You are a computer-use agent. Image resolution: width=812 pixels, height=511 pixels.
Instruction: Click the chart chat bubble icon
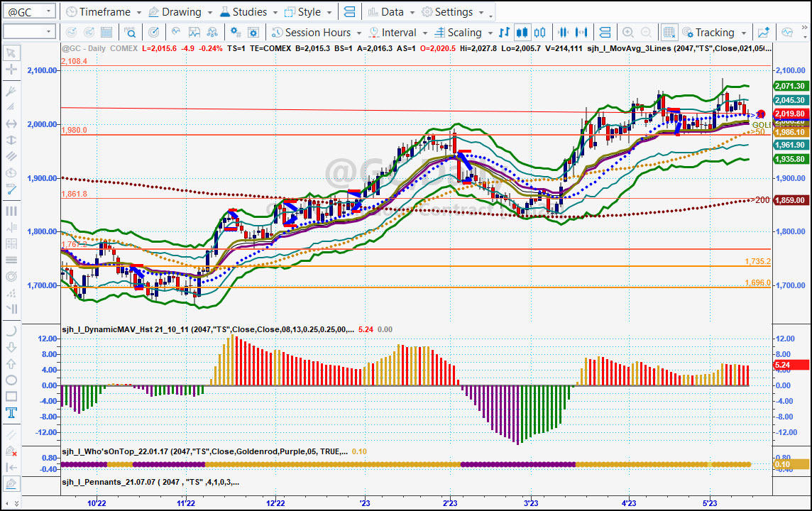coord(787,33)
